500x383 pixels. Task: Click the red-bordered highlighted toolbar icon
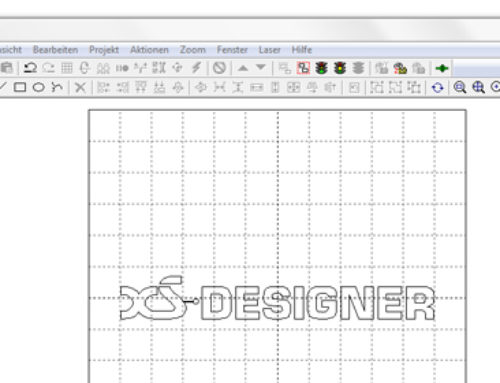[x=303, y=68]
